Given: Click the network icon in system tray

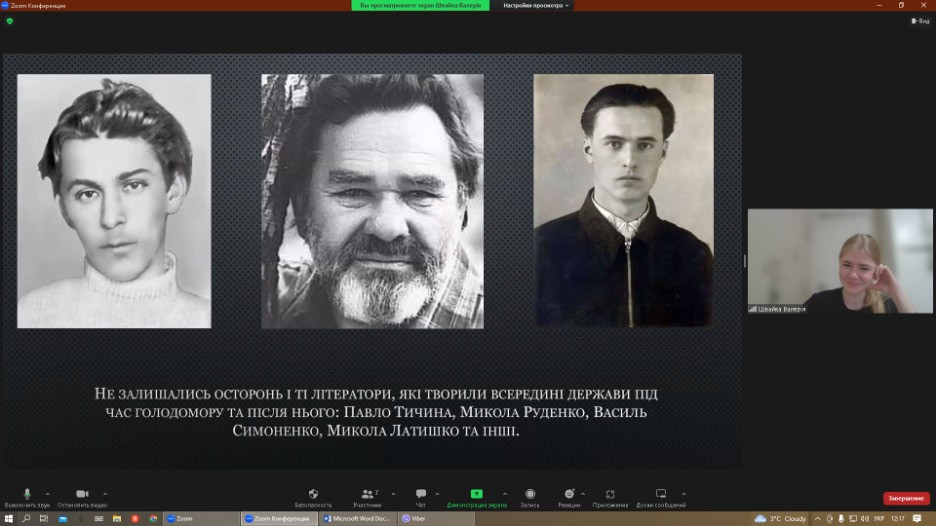Looking at the screenshot, I should [x=853, y=519].
